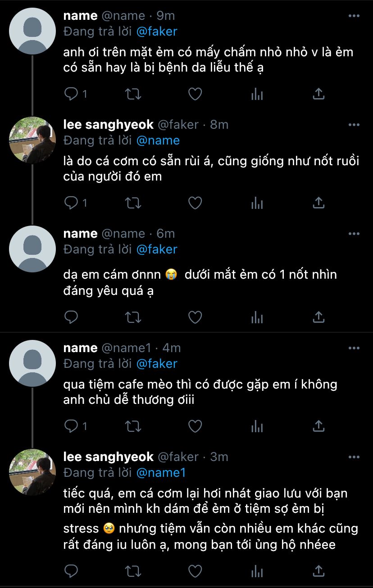
Task: Open lee sanghyeok's profile from the 8m tweet
Action: [x=108, y=125]
